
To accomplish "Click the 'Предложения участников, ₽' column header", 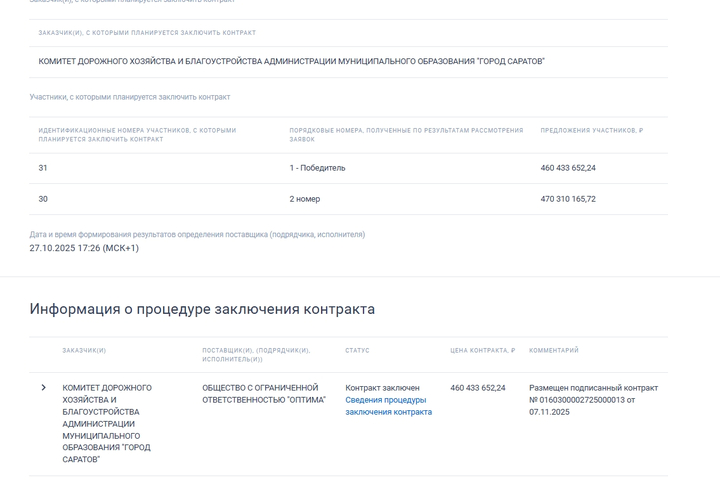I will tap(591, 130).
